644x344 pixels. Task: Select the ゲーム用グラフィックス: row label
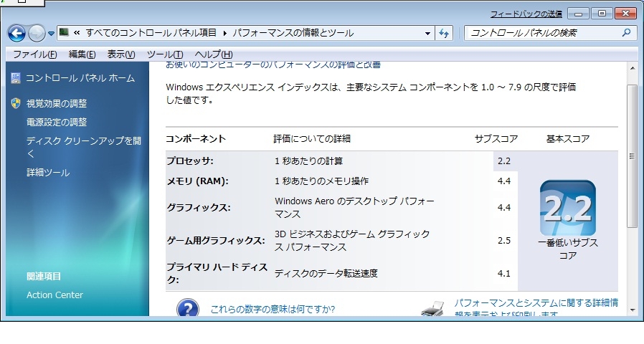(x=216, y=241)
